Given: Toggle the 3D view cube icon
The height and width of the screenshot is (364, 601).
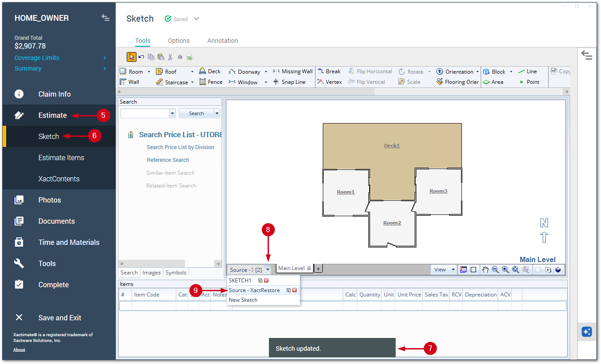Looking at the screenshot, I should [558, 270].
